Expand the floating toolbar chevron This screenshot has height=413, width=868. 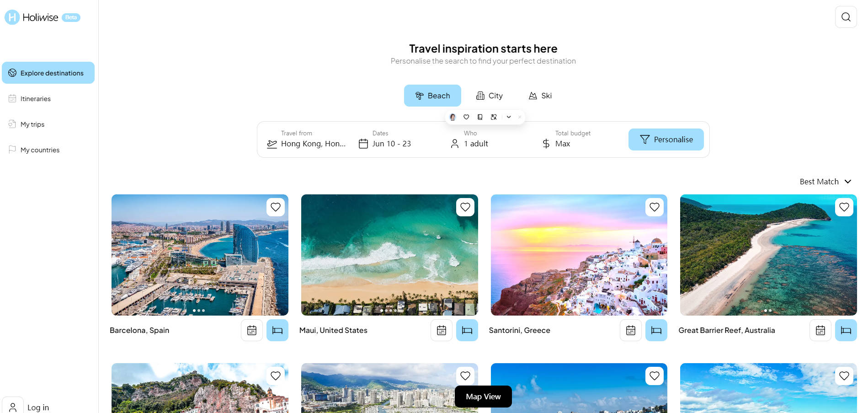pyautogui.click(x=509, y=117)
